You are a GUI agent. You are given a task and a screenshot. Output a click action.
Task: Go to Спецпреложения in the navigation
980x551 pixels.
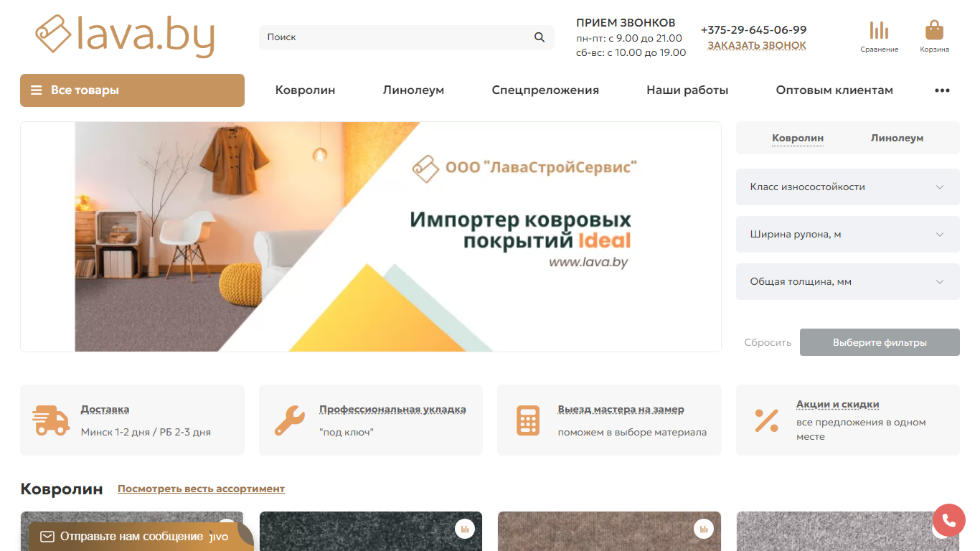(x=545, y=90)
